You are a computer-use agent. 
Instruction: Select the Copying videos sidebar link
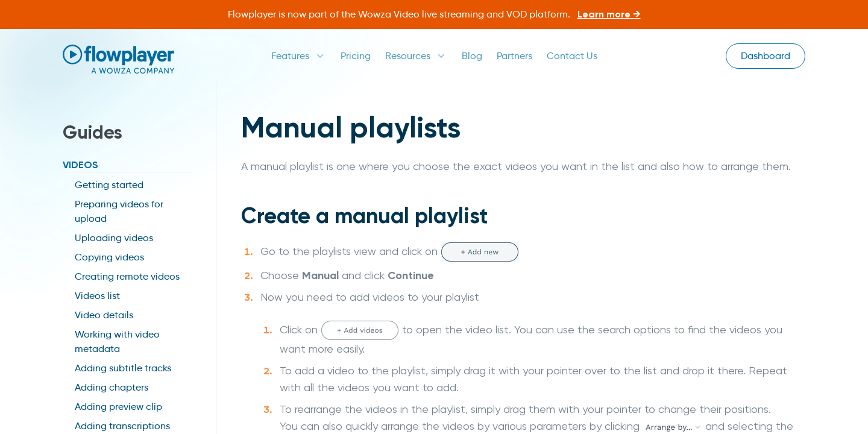(x=109, y=257)
